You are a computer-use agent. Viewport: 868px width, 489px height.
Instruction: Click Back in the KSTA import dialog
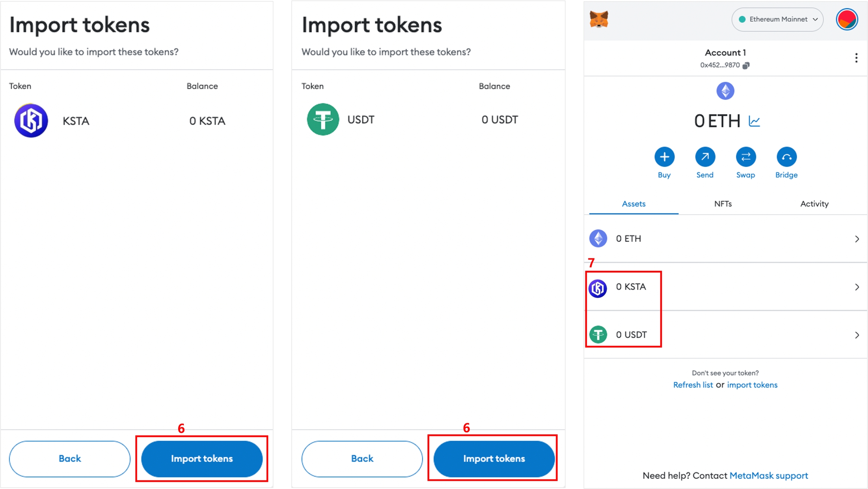point(70,459)
